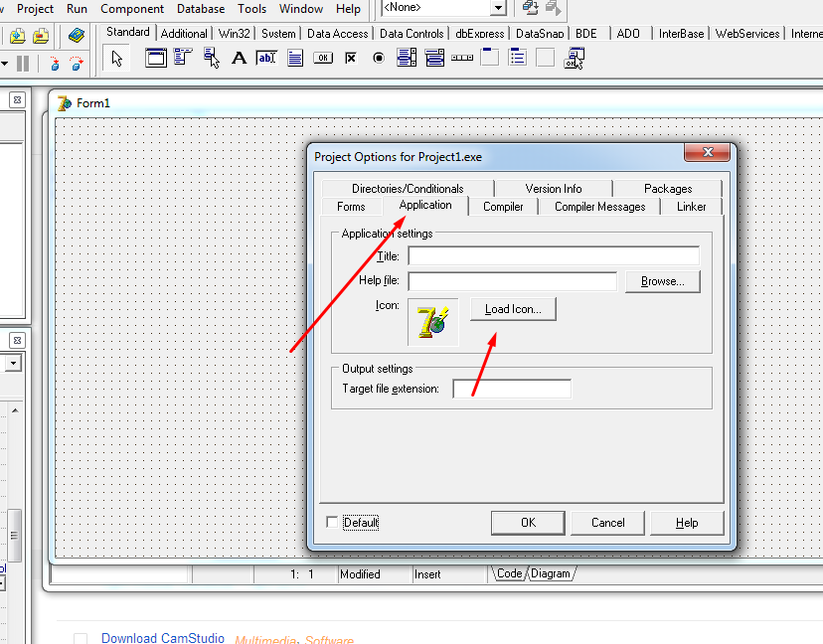Select the arrow pointer on the component palette
The width and height of the screenshot is (823, 644).
[115, 57]
